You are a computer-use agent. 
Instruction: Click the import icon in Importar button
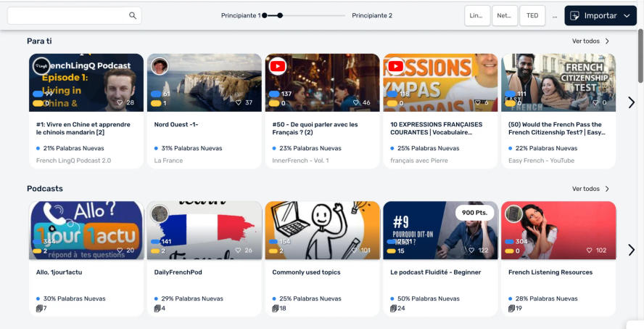[x=575, y=16]
